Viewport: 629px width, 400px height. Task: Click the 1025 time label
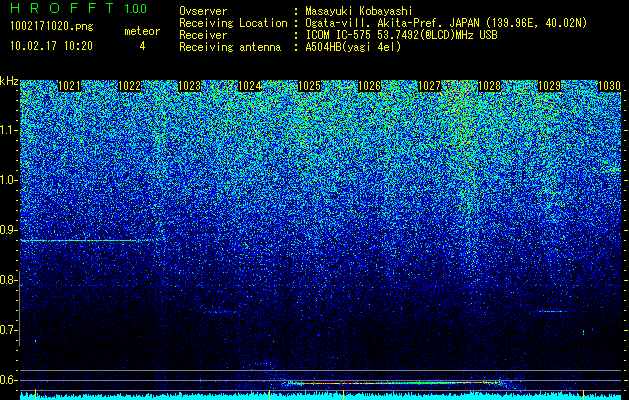click(x=310, y=86)
